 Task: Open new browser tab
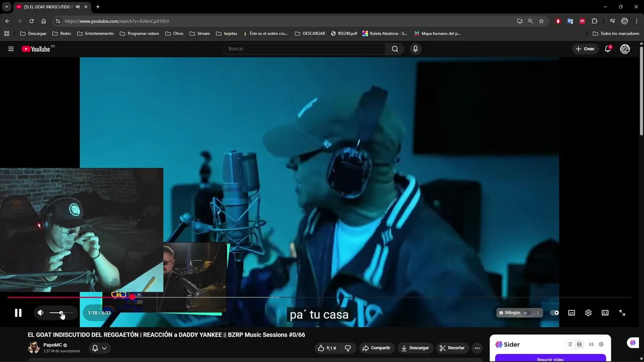[98, 7]
